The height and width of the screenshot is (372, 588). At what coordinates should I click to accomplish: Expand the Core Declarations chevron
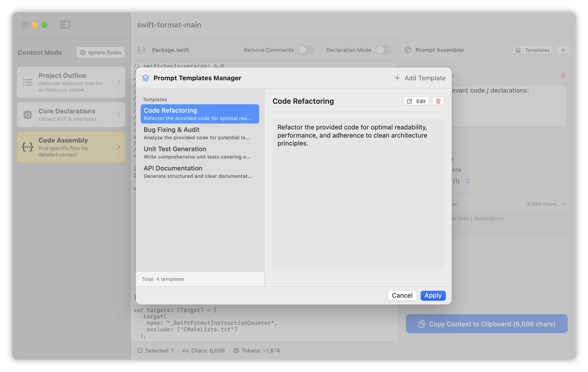119,115
